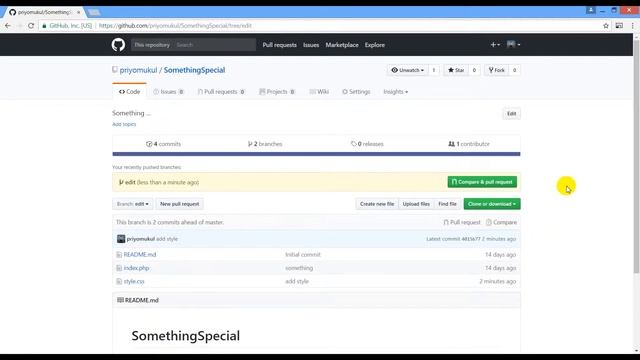The image size is (640, 360).
Task: Open the style.css file
Action: pyautogui.click(x=134, y=281)
